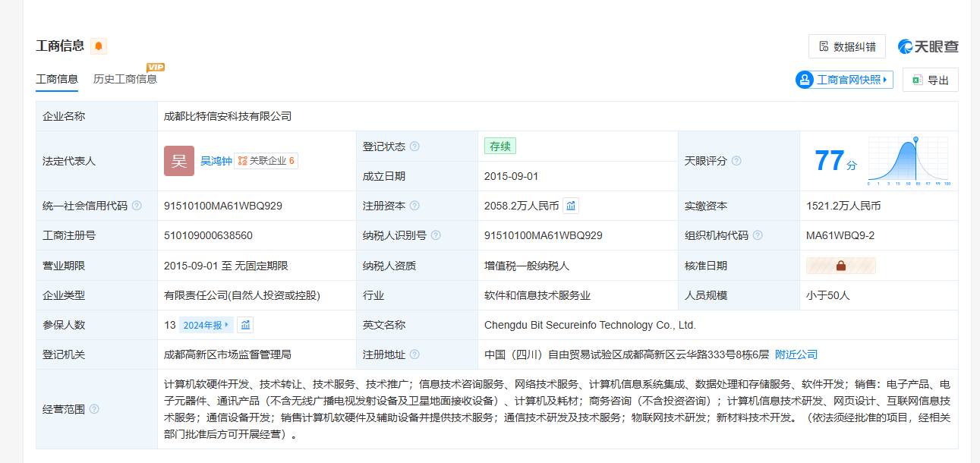Screen dimensions: 980x463
Task: Export data with 导出 button
Action: 931,80
